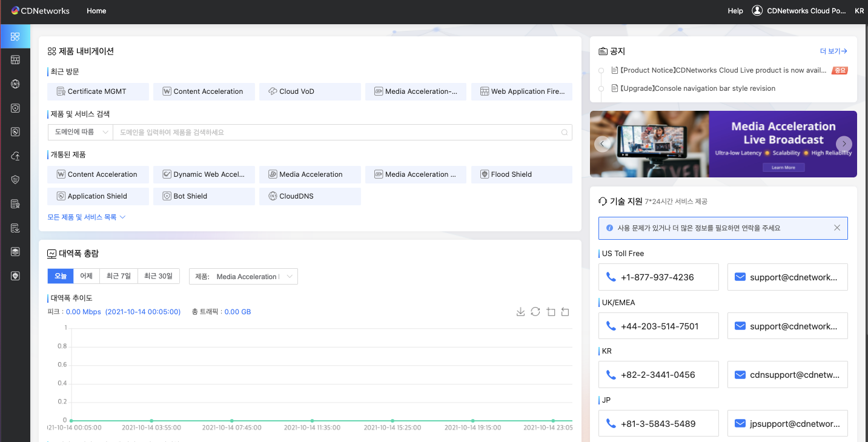
Task: Click the cloud upload icon in the sidebar
Action: (x=15, y=156)
